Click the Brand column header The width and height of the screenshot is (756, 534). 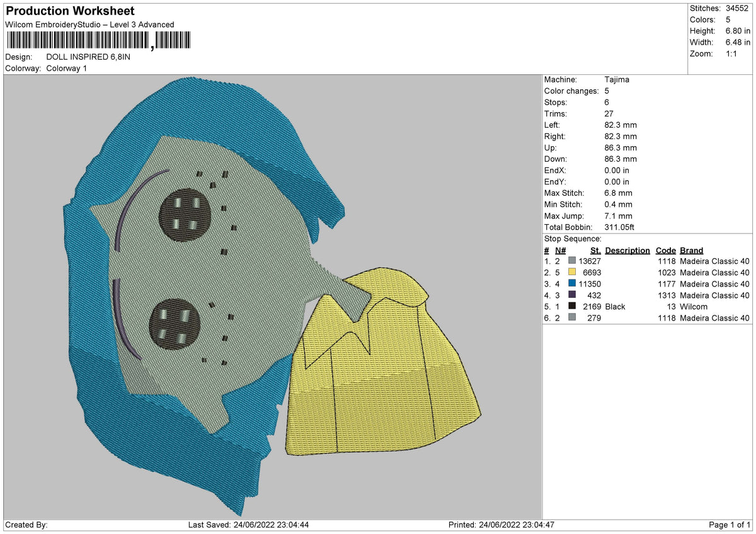(692, 251)
